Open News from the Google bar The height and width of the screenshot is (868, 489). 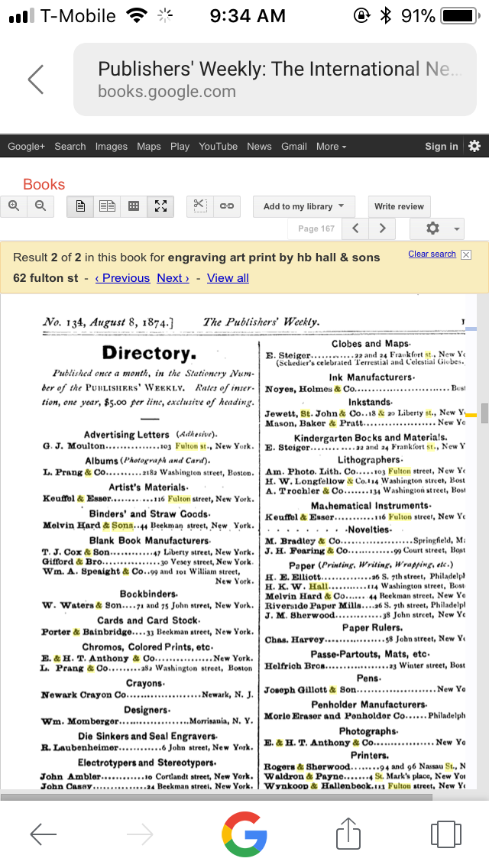tap(259, 146)
